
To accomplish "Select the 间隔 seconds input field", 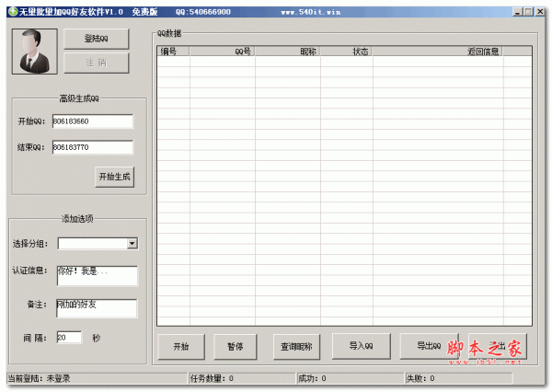I will click(x=69, y=338).
